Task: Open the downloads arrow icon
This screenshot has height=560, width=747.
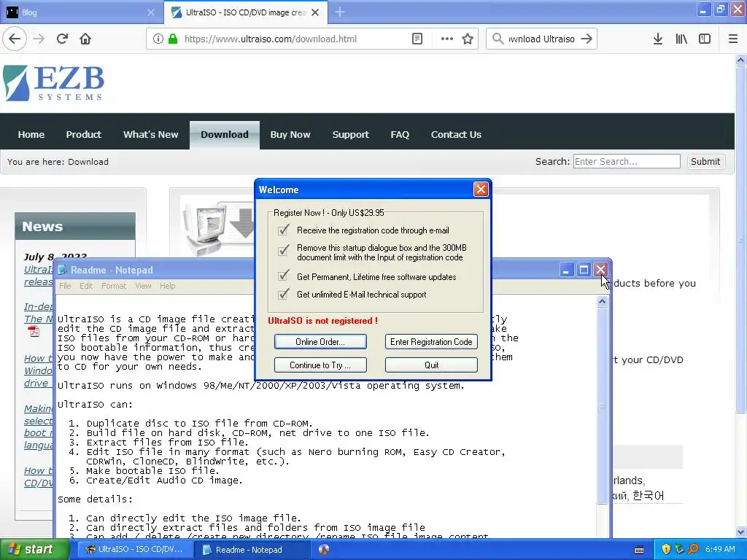Action: point(658,39)
